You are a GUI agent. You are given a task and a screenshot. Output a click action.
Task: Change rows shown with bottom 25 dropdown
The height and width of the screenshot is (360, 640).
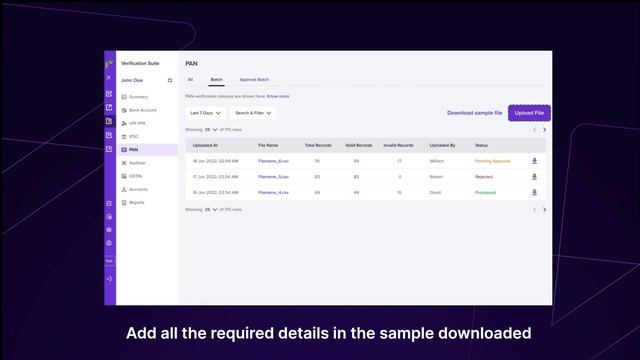(x=211, y=210)
